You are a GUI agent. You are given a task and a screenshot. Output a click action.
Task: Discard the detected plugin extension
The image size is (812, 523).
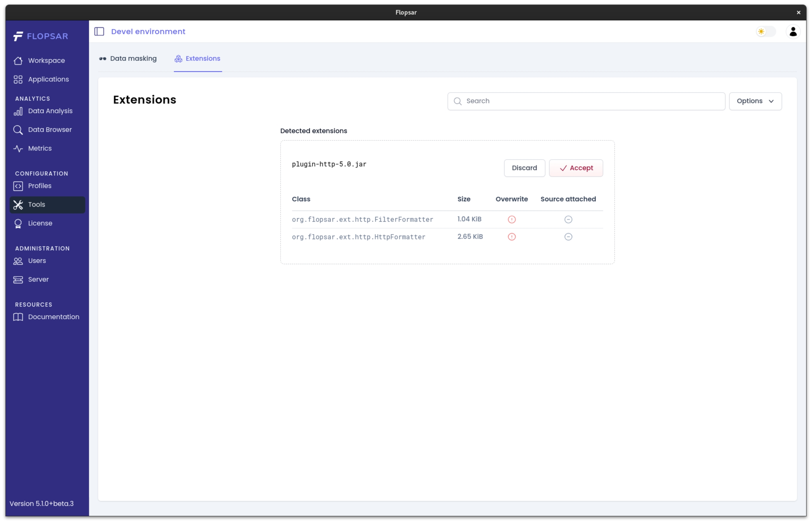coord(524,168)
